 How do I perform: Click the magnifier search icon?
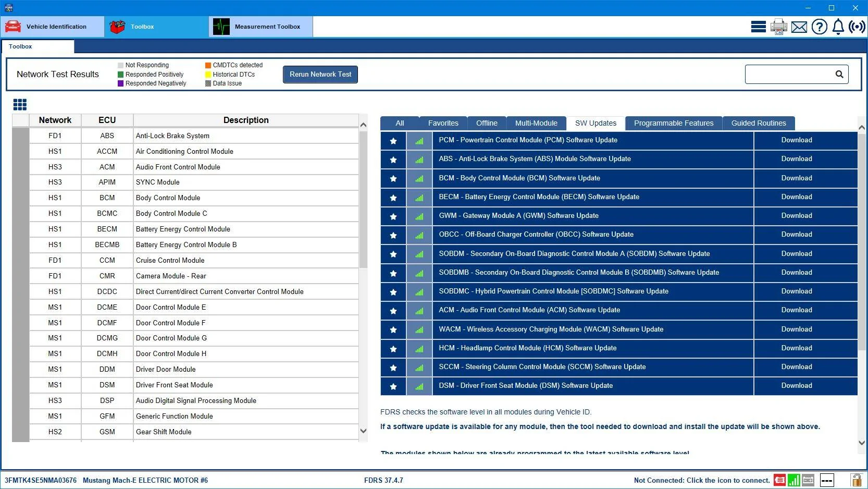tap(839, 75)
